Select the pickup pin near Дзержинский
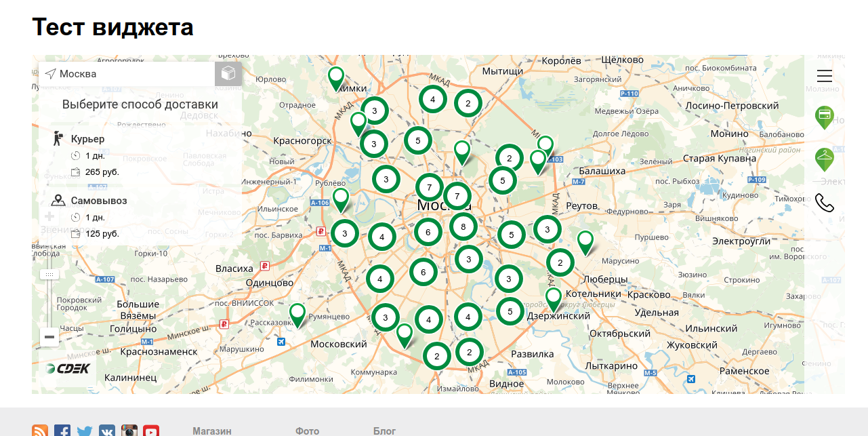This screenshot has height=436, width=868. pyautogui.click(x=554, y=300)
